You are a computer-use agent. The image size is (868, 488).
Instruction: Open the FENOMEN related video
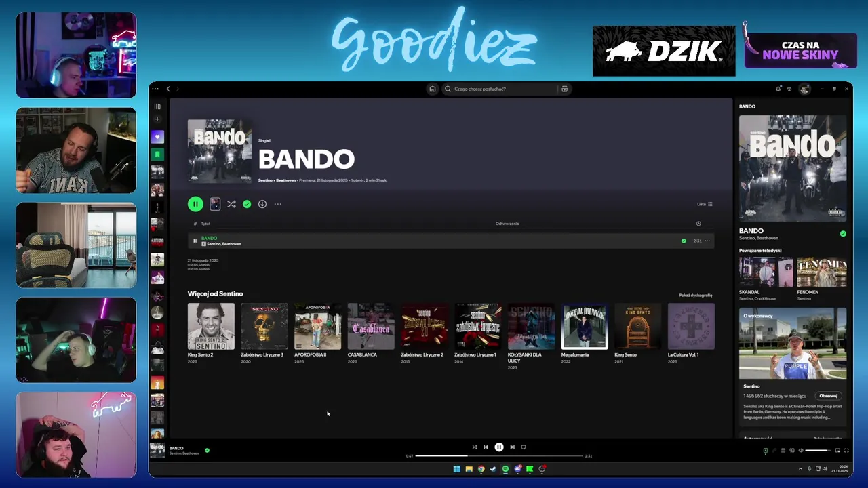coord(822,279)
